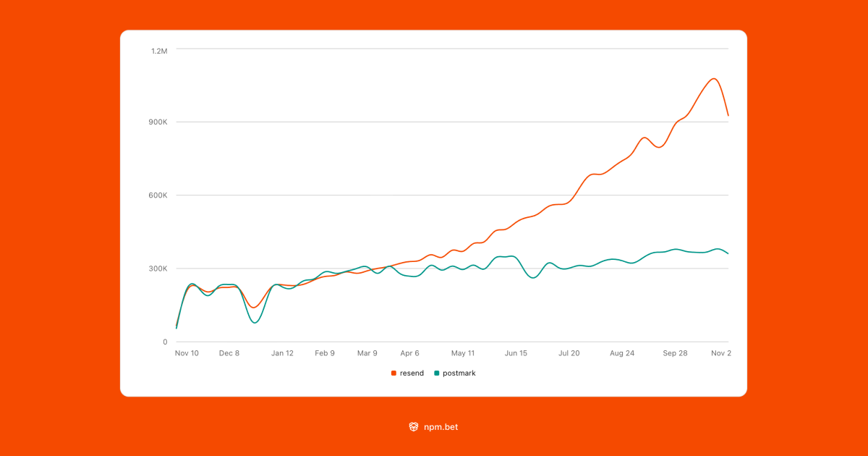Click the Mar 9 x-axis label
Screen dimensions: 868x456
click(367, 353)
